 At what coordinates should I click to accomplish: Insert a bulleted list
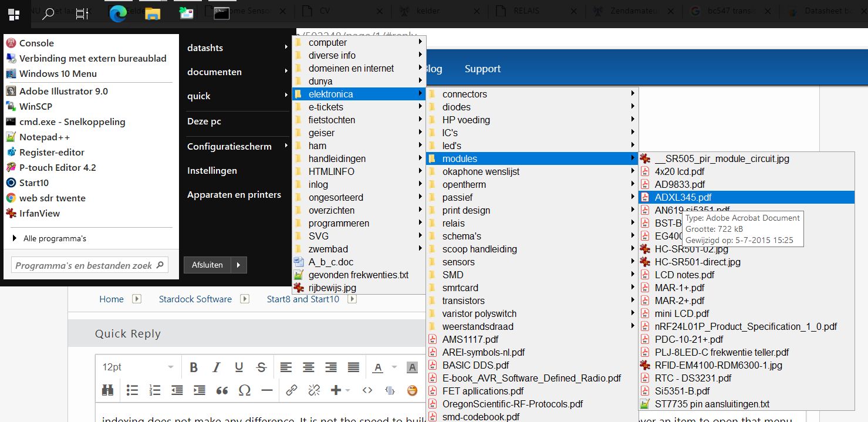(x=133, y=390)
